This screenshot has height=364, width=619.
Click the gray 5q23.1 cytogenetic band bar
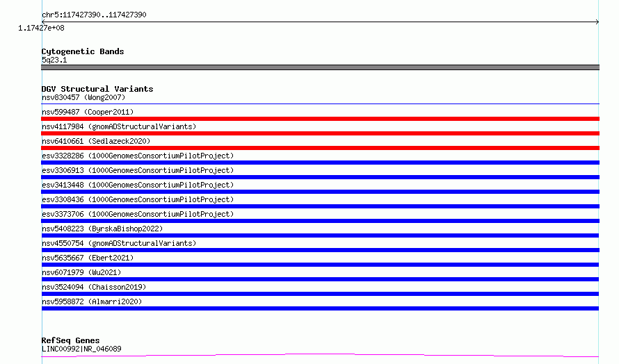coord(320,67)
